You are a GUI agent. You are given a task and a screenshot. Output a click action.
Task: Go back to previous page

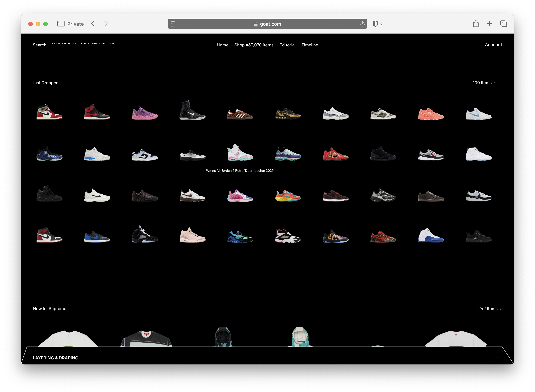click(93, 24)
